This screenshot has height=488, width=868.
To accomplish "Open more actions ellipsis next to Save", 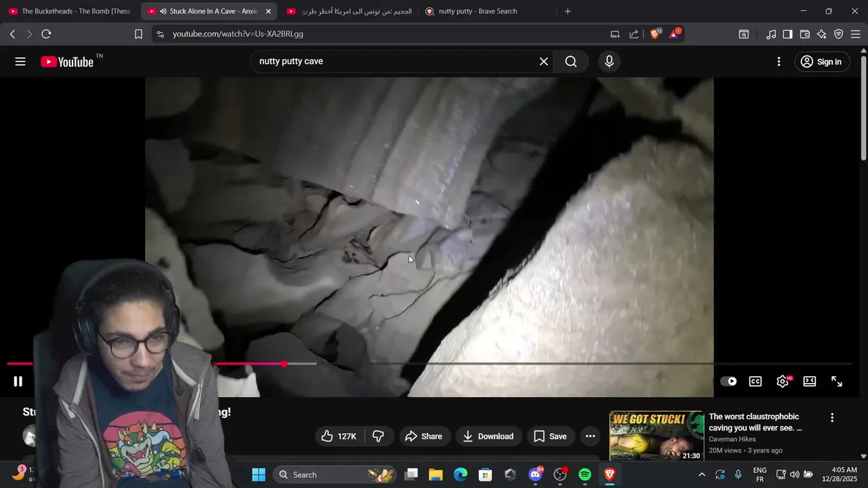I will point(591,436).
